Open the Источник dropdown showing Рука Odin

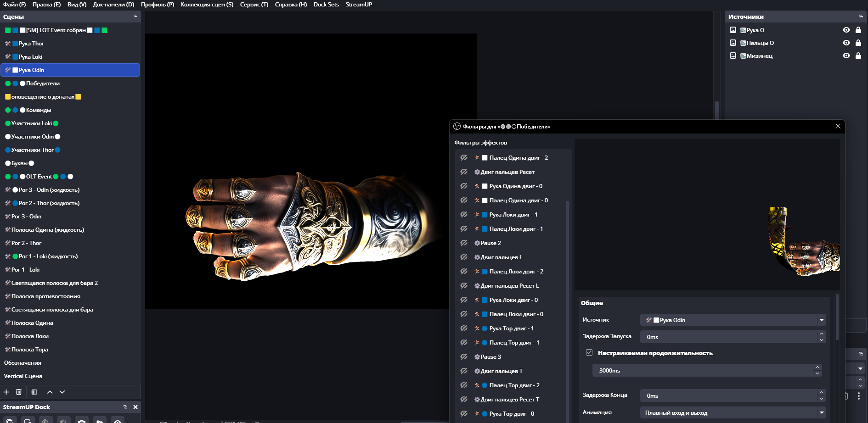tap(733, 320)
